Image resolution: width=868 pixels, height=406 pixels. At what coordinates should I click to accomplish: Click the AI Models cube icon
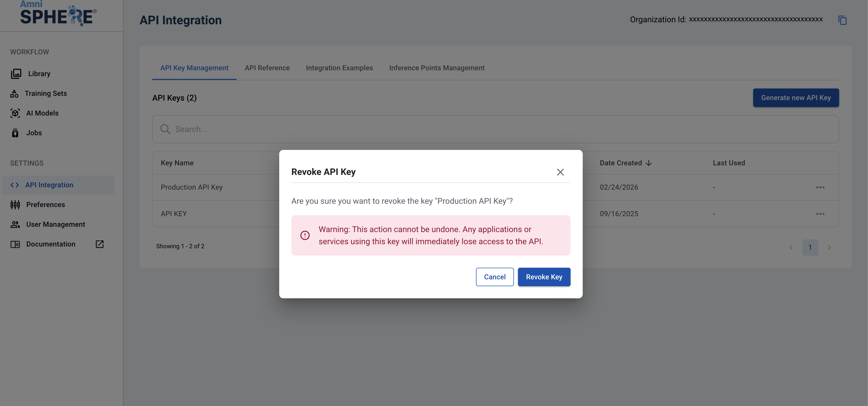15,113
